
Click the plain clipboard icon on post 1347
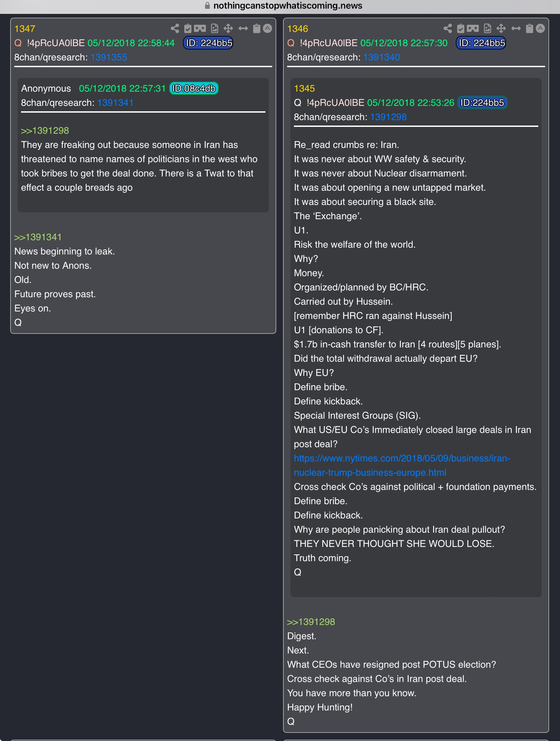257,28
